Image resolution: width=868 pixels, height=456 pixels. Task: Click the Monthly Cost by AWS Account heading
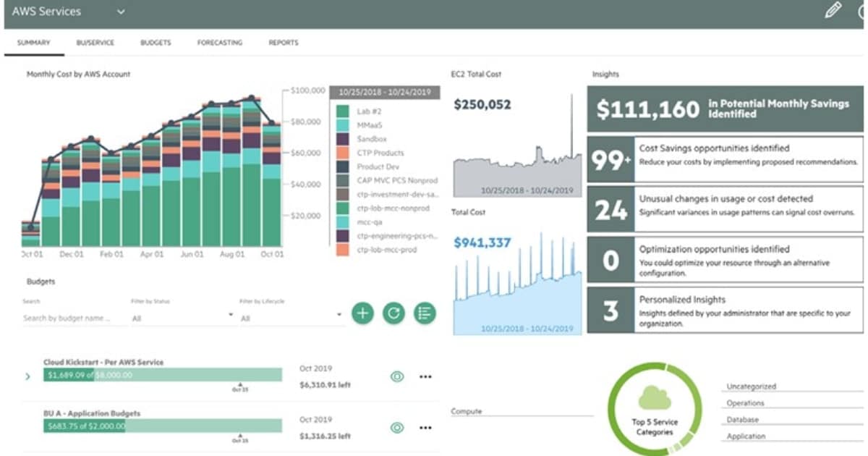78,74
